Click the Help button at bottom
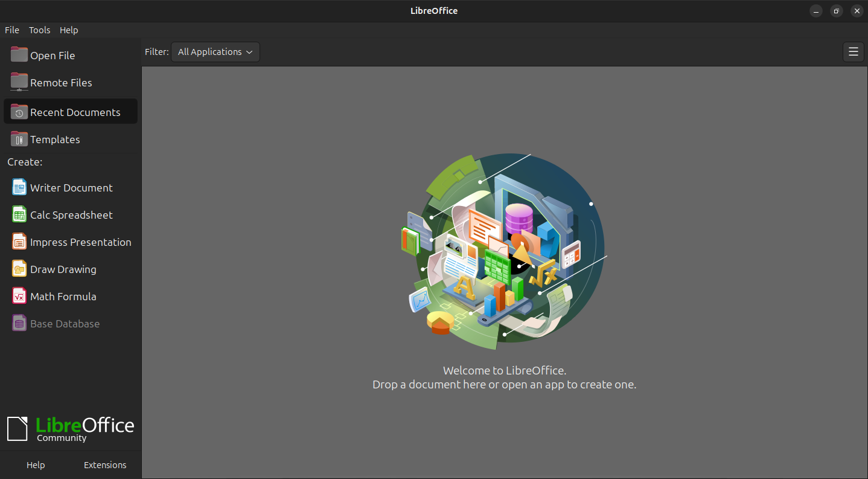Image resolution: width=868 pixels, height=479 pixels. click(35, 465)
